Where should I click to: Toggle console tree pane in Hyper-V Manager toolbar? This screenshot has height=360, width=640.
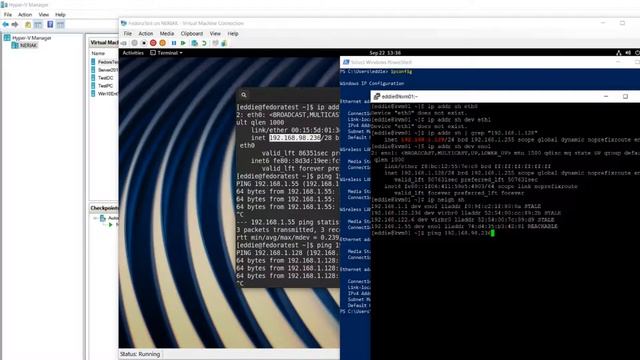(x=38, y=24)
